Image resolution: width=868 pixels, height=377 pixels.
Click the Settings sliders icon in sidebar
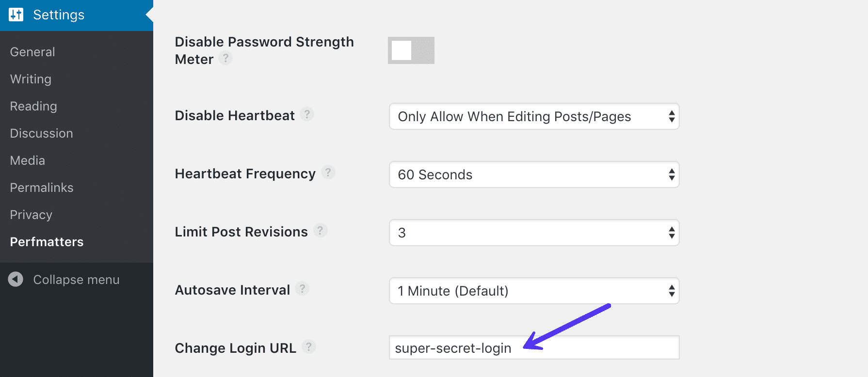click(15, 15)
